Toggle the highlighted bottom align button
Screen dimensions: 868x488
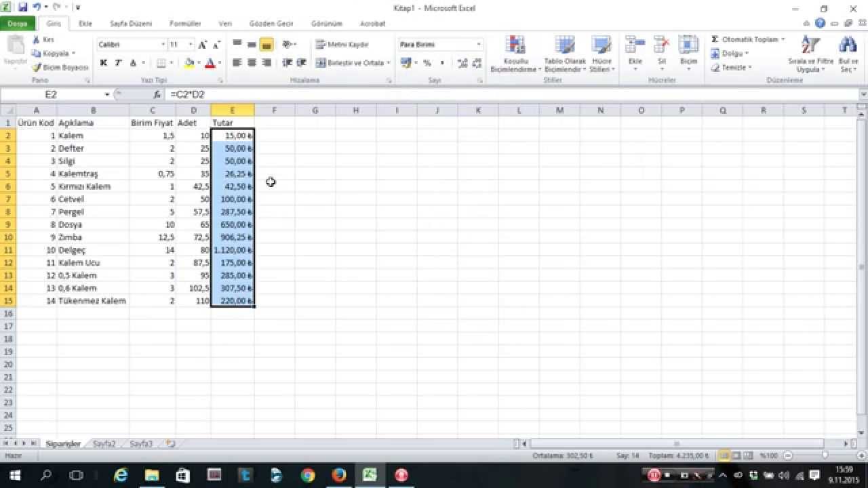click(266, 44)
